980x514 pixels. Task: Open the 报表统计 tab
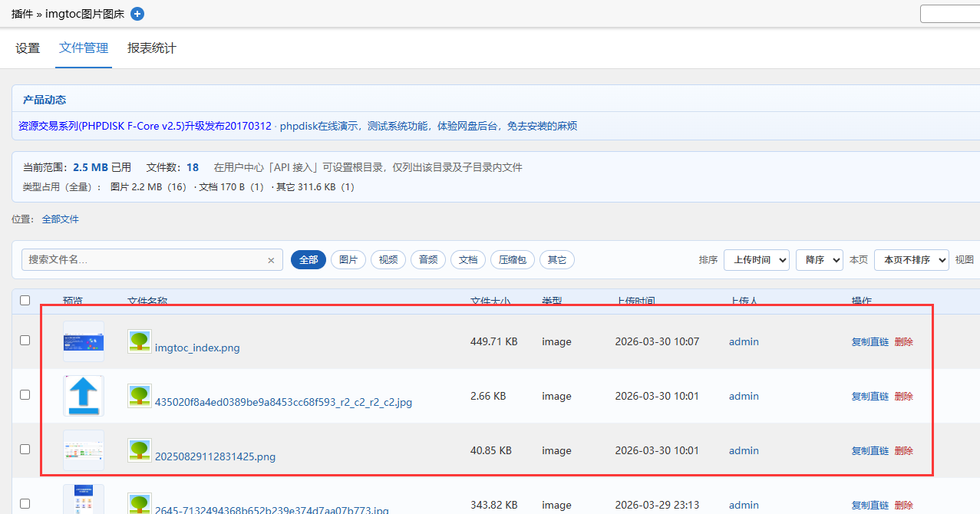151,48
